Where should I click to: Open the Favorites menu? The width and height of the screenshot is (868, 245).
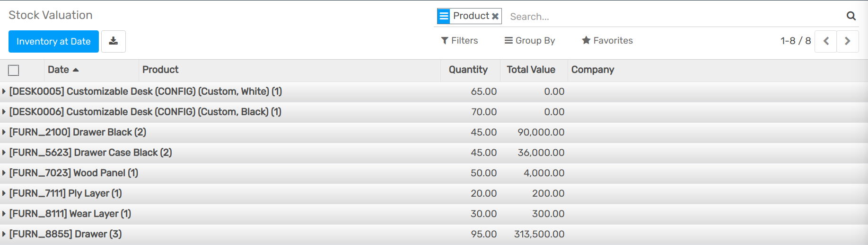pos(607,41)
